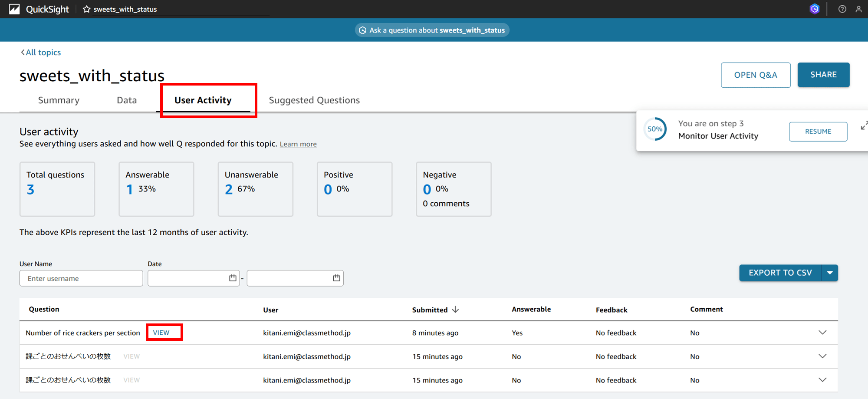Select the Negative KPI card
The image size is (868, 399).
tap(454, 189)
